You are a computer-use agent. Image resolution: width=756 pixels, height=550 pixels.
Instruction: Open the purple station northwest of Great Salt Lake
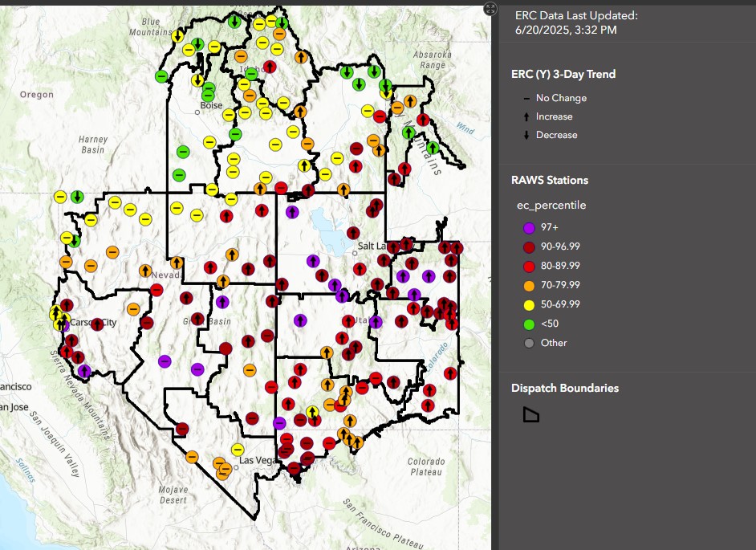(x=291, y=211)
